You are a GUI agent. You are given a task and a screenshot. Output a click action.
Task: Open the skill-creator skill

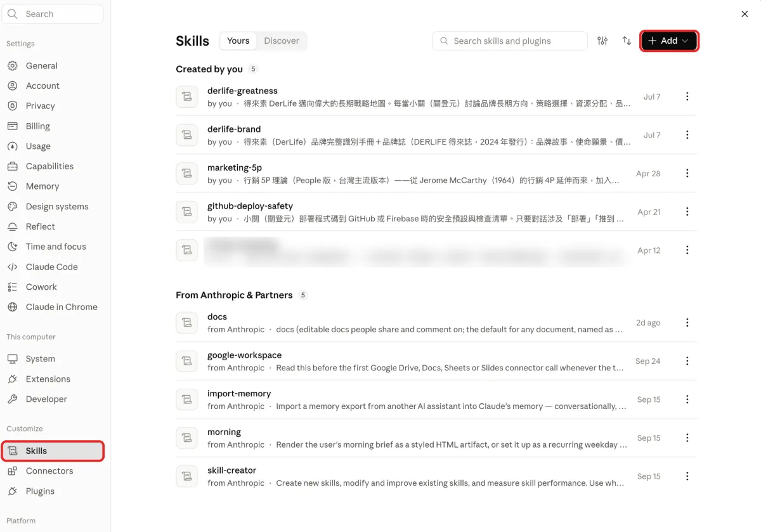pyautogui.click(x=436, y=476)
